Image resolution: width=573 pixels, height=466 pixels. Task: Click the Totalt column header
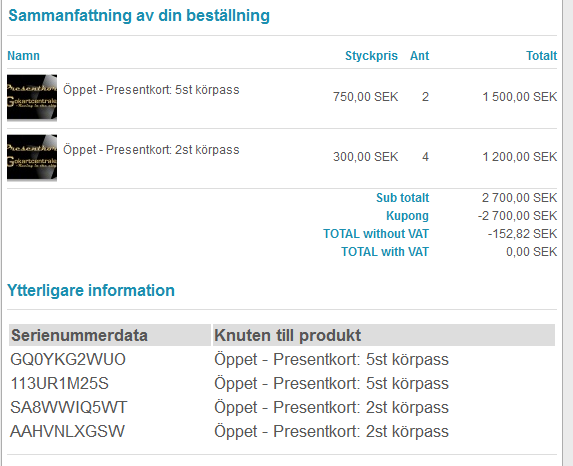pos(542,56)
